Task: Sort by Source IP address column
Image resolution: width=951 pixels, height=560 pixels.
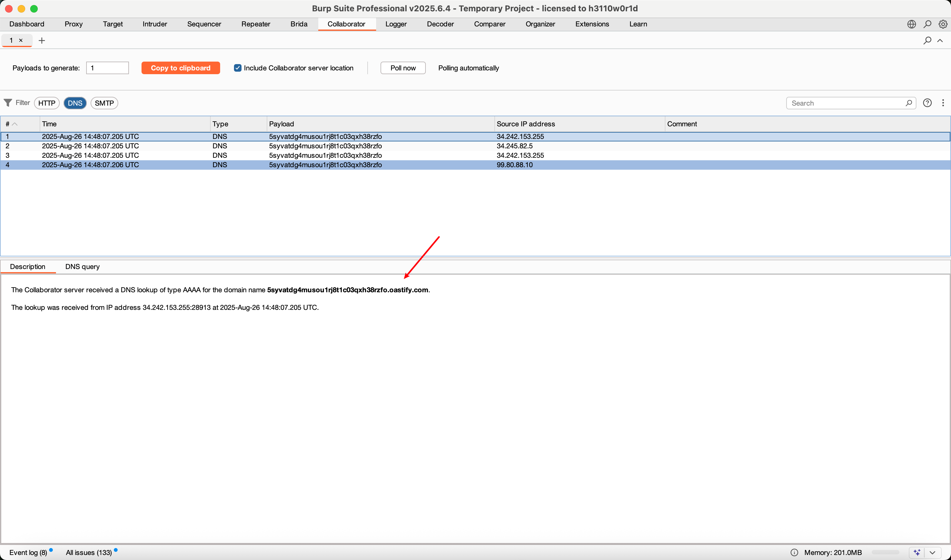Action: (x=580, y=124)
